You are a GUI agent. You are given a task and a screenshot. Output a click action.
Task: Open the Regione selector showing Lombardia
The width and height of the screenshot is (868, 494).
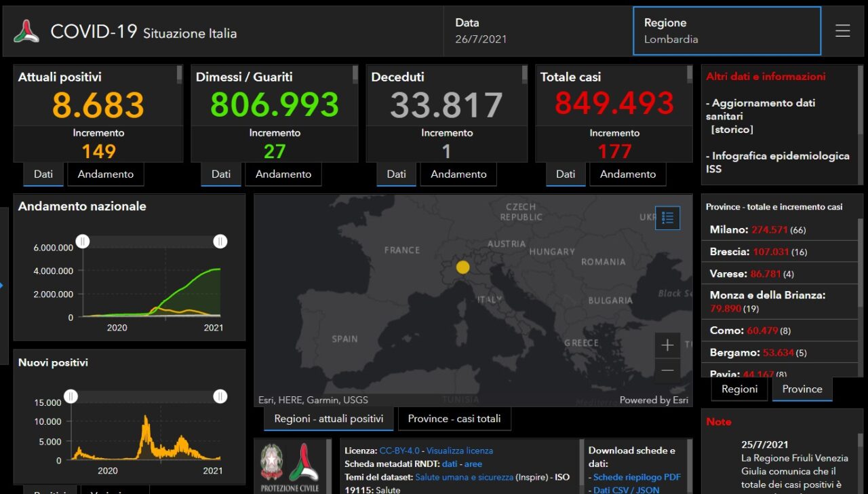point(726,31)
